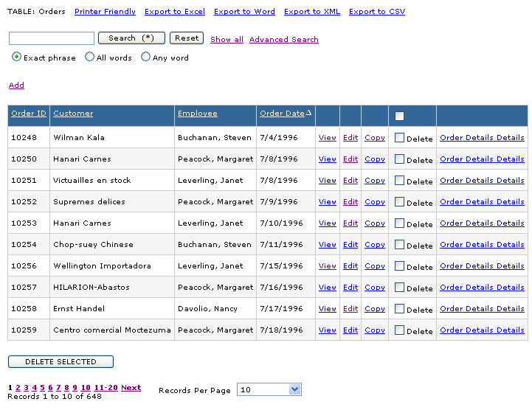Copy order 10258 Ernst Handel

pos(375,308)
